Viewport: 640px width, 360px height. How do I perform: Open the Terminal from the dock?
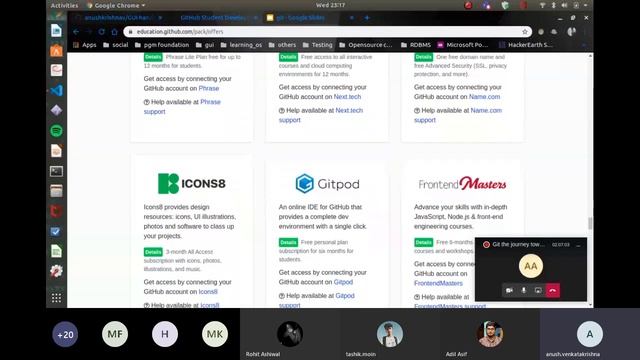[x=56, y=171]
